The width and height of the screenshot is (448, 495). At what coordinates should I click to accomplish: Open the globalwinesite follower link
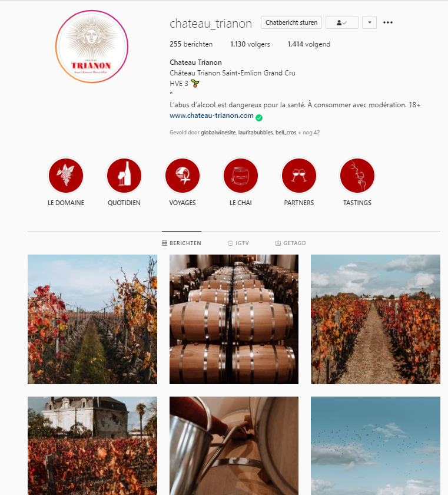point(218,133)
